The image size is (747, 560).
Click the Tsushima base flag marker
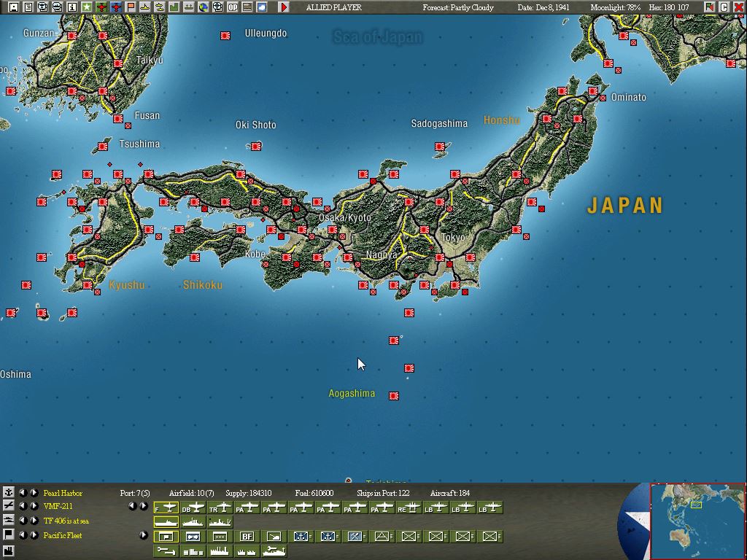[102, 146]
